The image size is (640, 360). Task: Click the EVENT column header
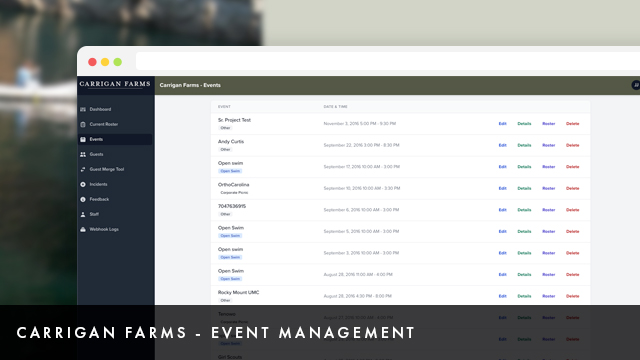pyautogui.click(x=224, y=107)
